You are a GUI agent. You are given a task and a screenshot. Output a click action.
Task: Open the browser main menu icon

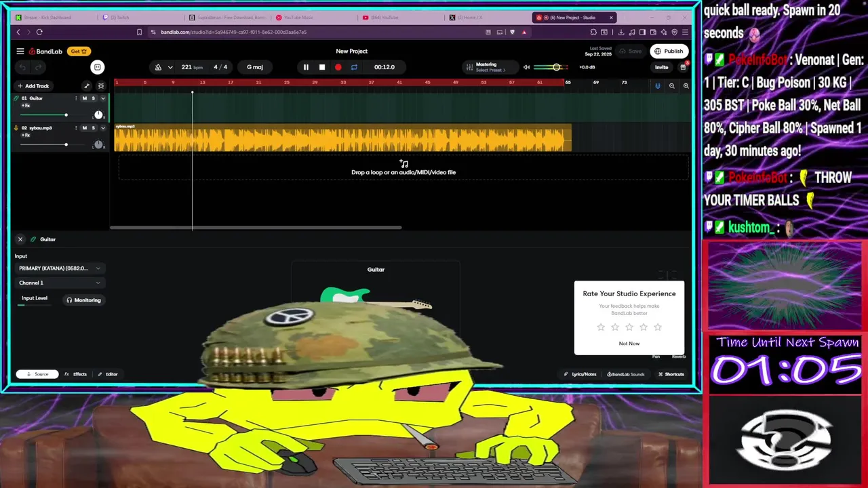(686, 32)
